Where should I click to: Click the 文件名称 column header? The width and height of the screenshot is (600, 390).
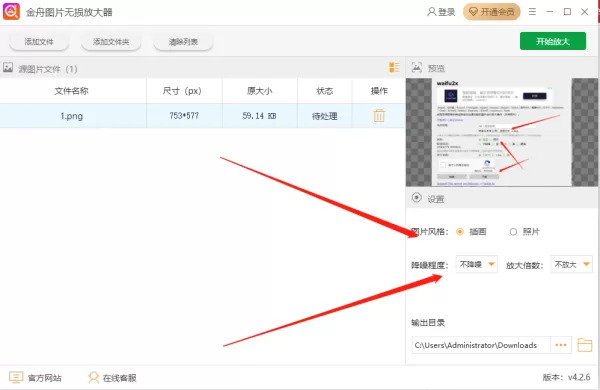tap(72, 91)
